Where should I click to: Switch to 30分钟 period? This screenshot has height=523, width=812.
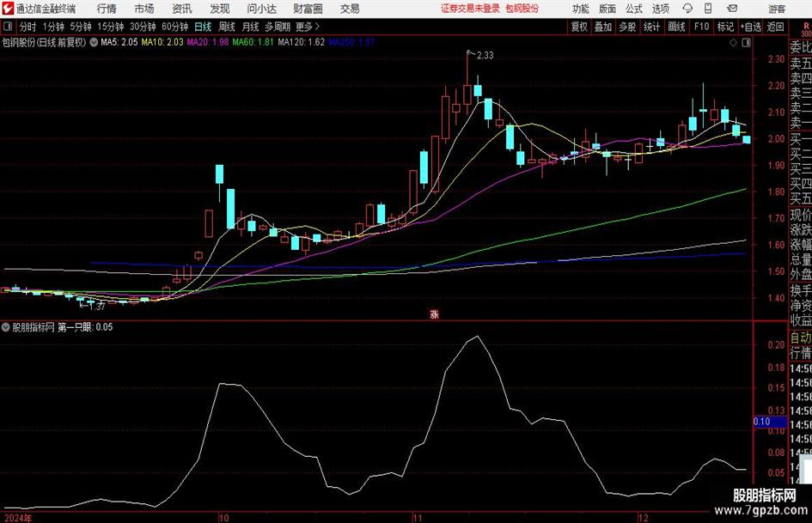coord(143,27)
